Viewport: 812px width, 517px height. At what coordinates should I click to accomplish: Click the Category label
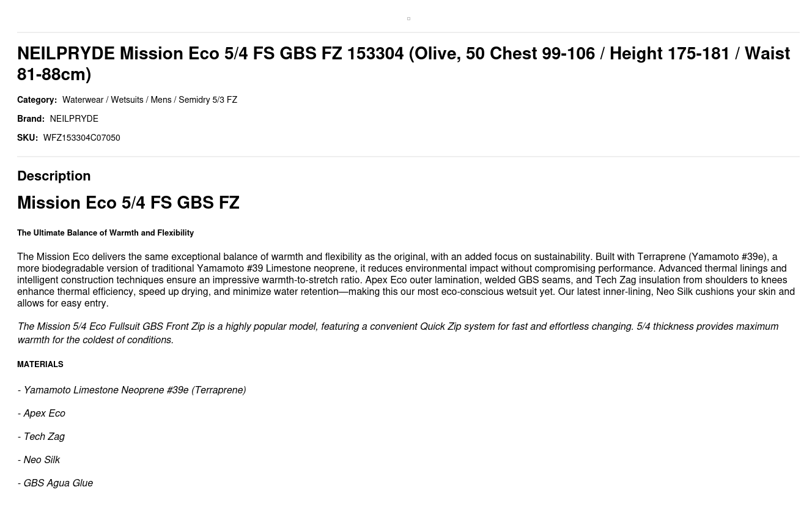(37, 100)
